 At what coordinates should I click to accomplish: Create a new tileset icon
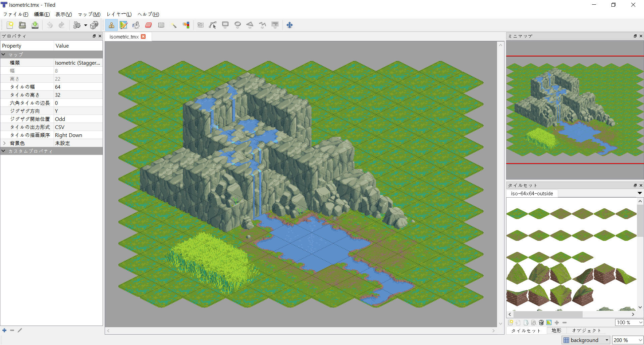click(x=511, y=323)
